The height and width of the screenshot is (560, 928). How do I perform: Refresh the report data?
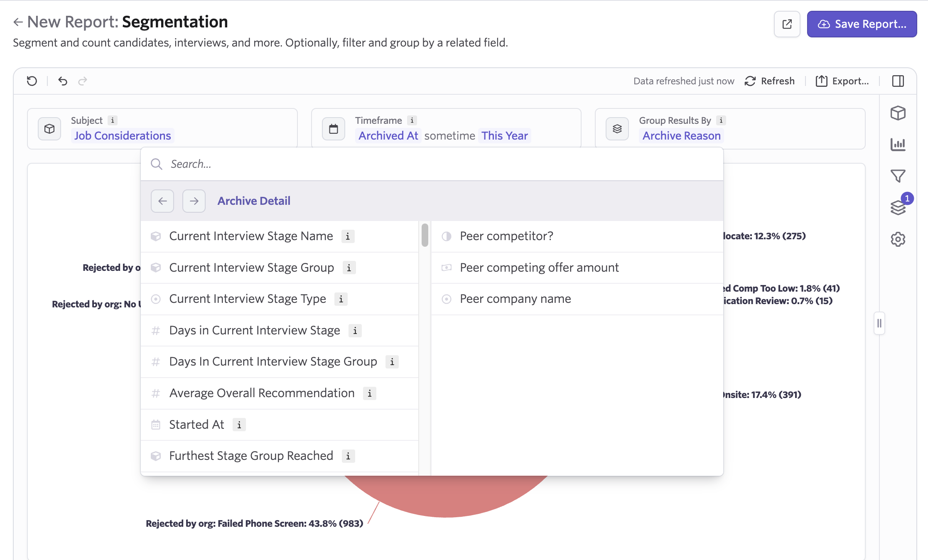point(770,81)
